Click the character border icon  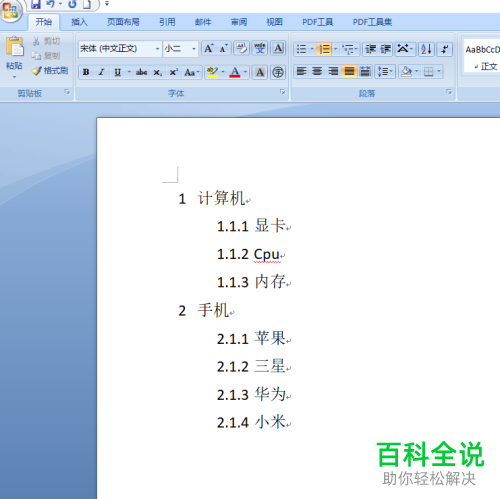(278, 49)
